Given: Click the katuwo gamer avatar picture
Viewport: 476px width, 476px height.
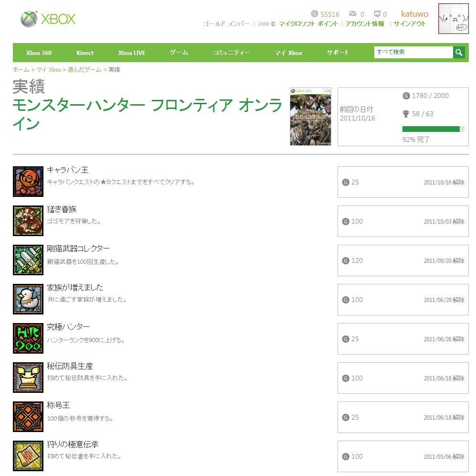Looking at the screenshot, I should pos(453,19).
